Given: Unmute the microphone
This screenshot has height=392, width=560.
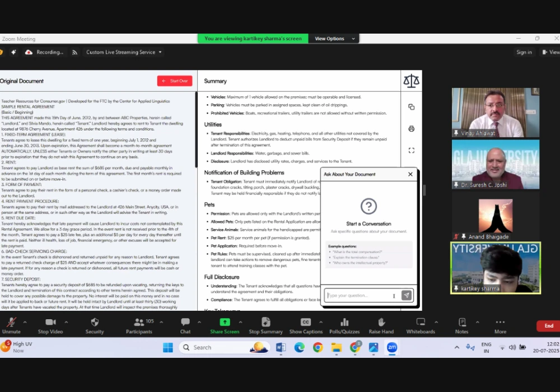Looking at the screenshot, I should pos(11,323).
